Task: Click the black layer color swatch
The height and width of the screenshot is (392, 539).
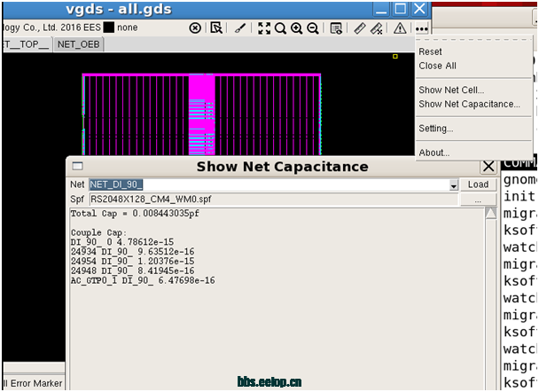Action: [x=109, y=27]
